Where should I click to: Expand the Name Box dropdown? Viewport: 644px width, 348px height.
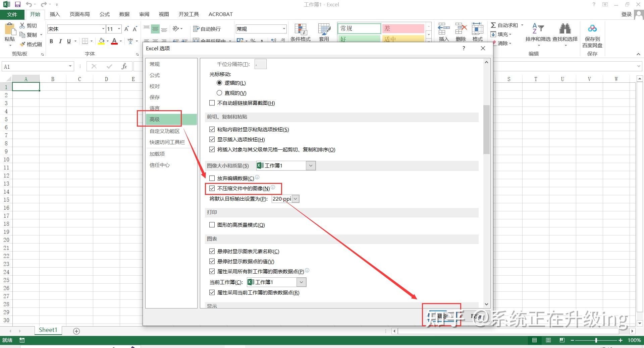(x=70, y=66)
